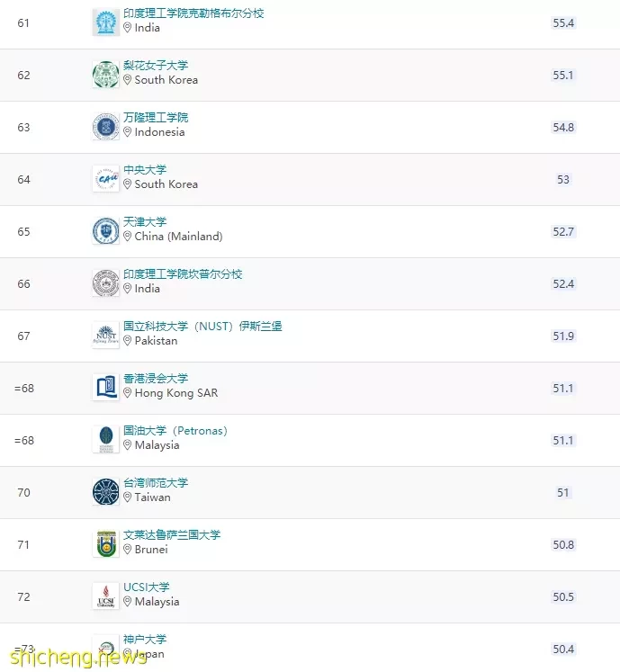Follow the 天津大学 link
Viewport: 620px width, 672px height.
(x=145, y=222)
